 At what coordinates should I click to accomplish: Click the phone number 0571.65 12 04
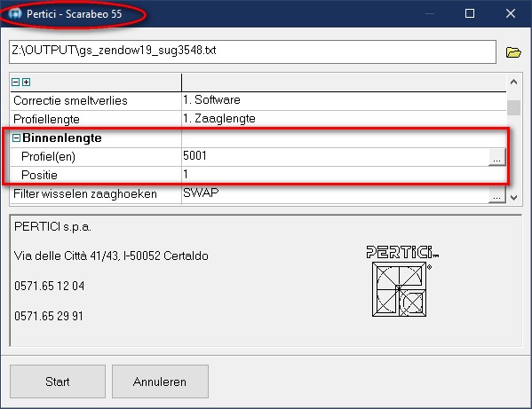(x=49, y=286)
